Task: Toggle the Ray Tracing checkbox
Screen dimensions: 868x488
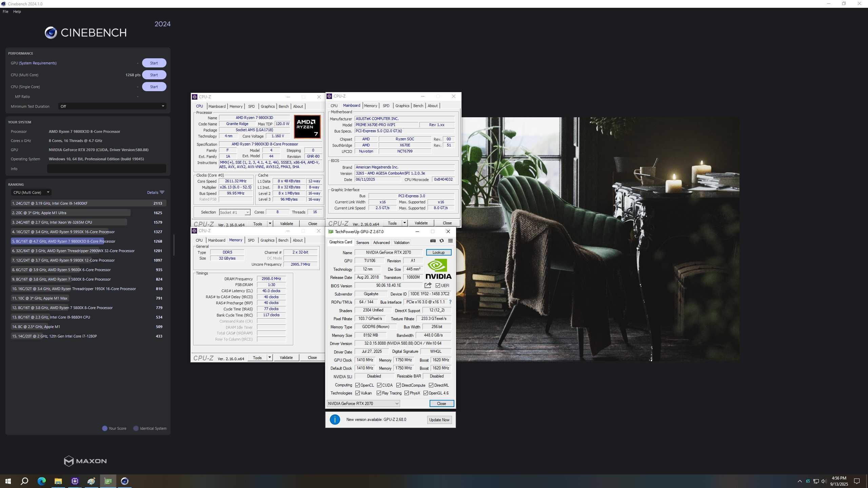Action: pos(379,393)
